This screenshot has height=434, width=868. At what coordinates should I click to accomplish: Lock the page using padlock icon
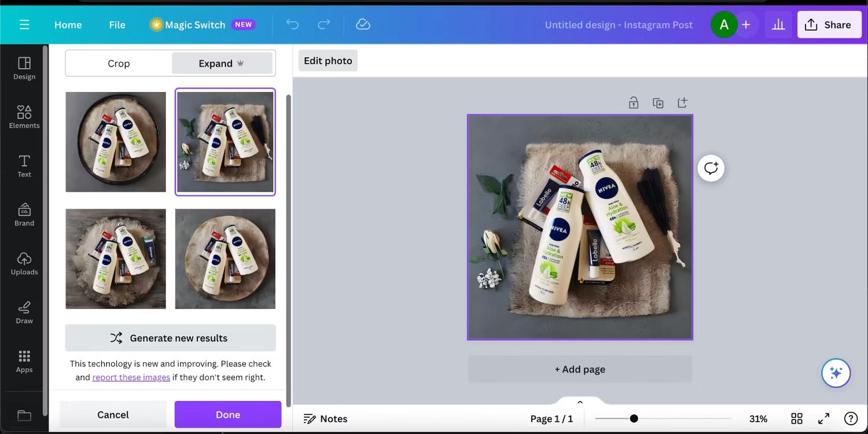[x=634, y=102]
